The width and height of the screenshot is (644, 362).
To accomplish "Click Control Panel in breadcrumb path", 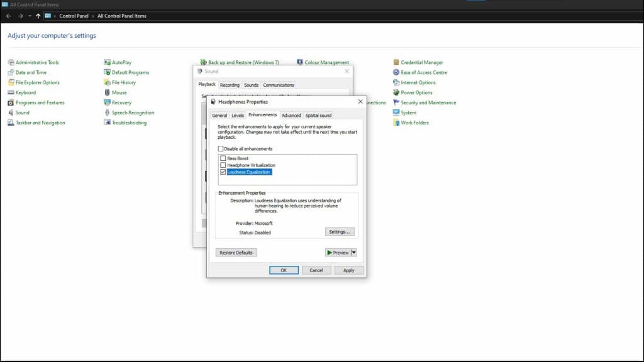I will [x=74, y=16].
